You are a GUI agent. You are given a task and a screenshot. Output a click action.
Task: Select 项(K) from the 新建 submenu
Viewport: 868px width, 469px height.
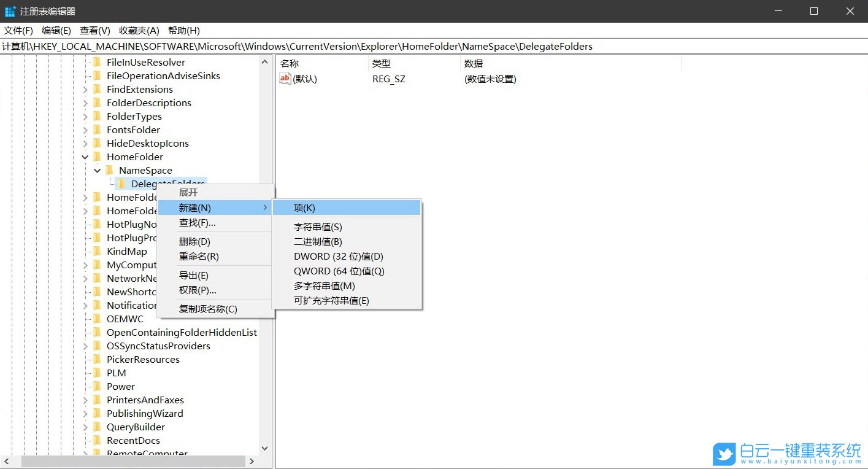[304, 207]
